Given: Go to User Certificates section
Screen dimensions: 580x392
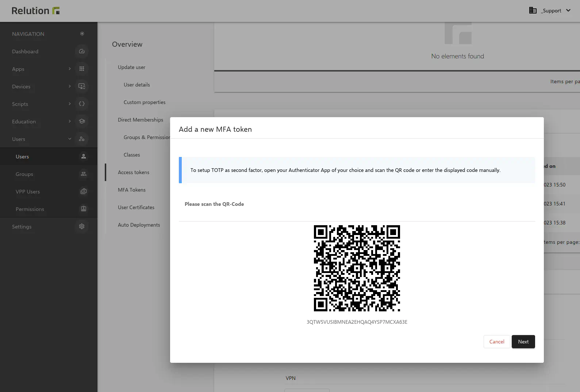Looking at the screenshot, I should (136, 207).
